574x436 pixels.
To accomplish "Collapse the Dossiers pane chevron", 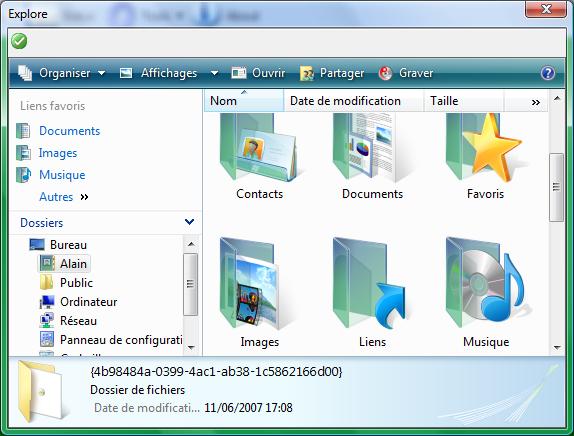I will (x=189, y=222).
